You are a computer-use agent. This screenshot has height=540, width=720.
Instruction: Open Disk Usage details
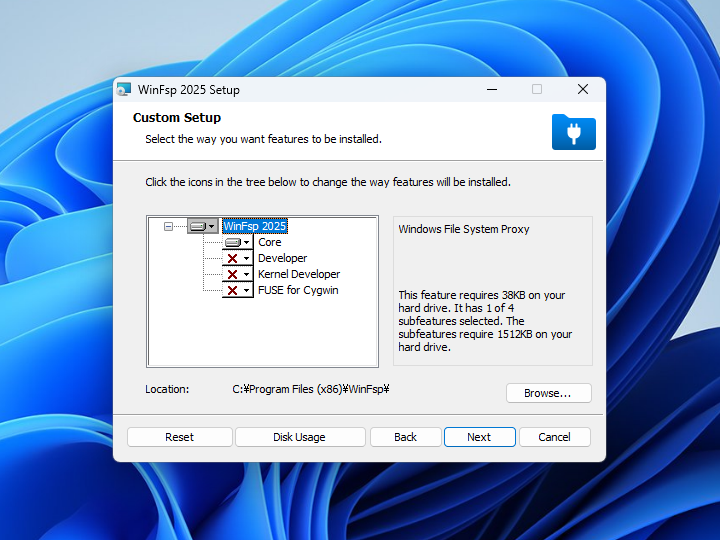point(300,437)
